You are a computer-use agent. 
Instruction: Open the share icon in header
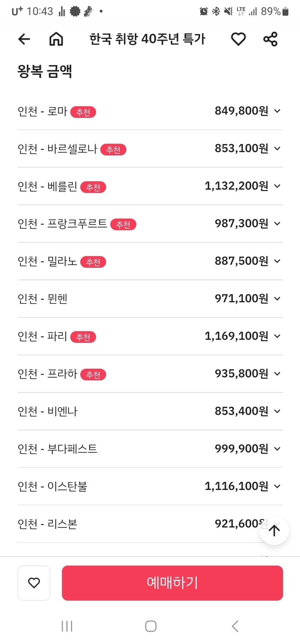[x=270, y=39]
